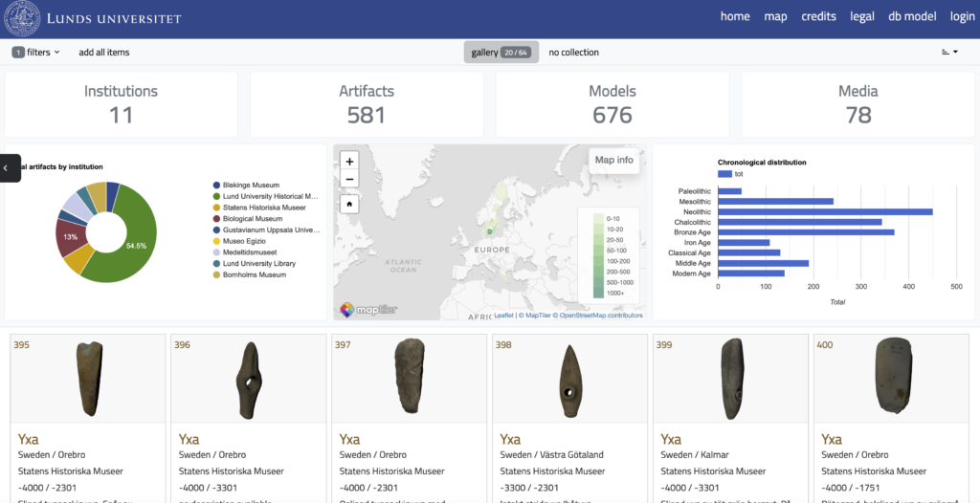
Task: Click the Paleolithic bar
Action: (730, 191)
